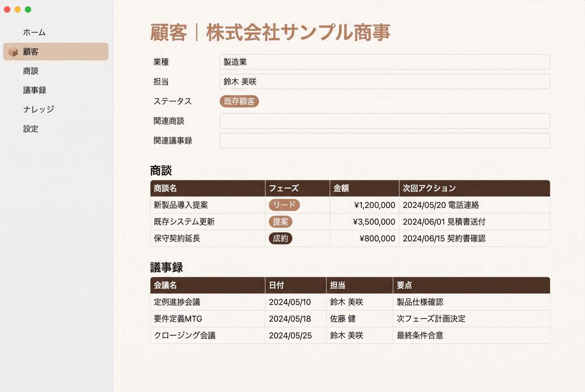Select the 2024/05/18 date cell
The width and height of the screenshot is (585, 392).
[x=296, y=318]
